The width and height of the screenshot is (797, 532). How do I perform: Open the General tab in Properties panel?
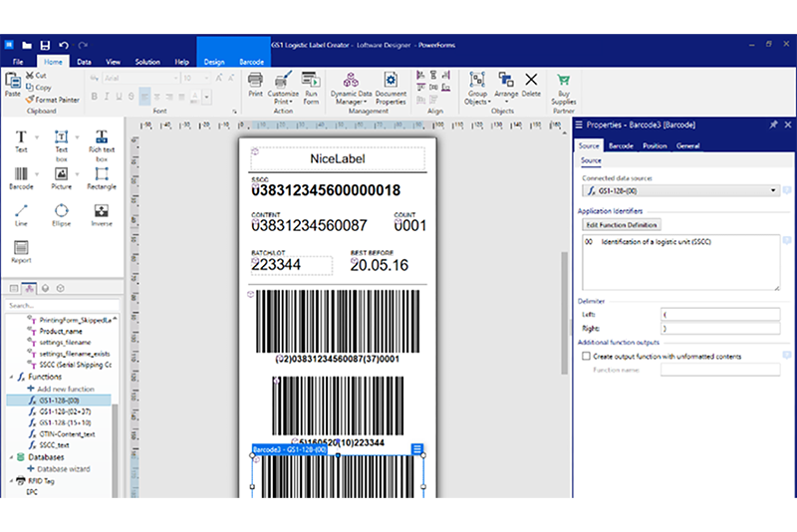(687, 145)
